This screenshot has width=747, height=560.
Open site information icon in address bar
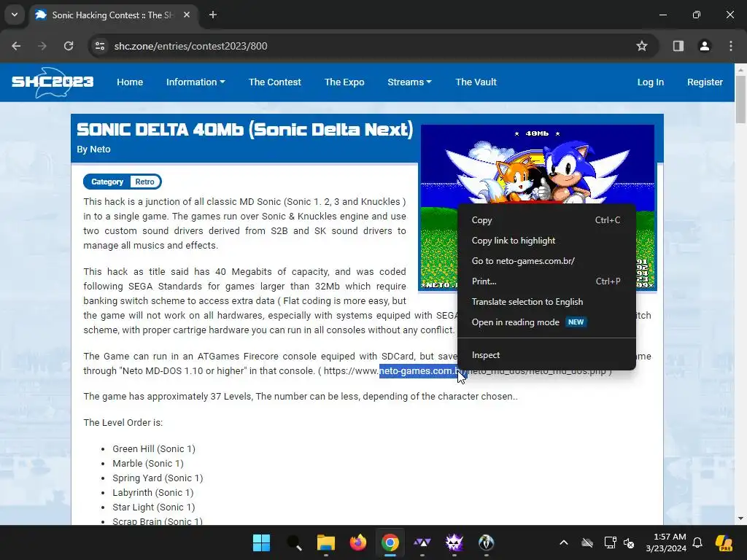[x=100, y=46]
